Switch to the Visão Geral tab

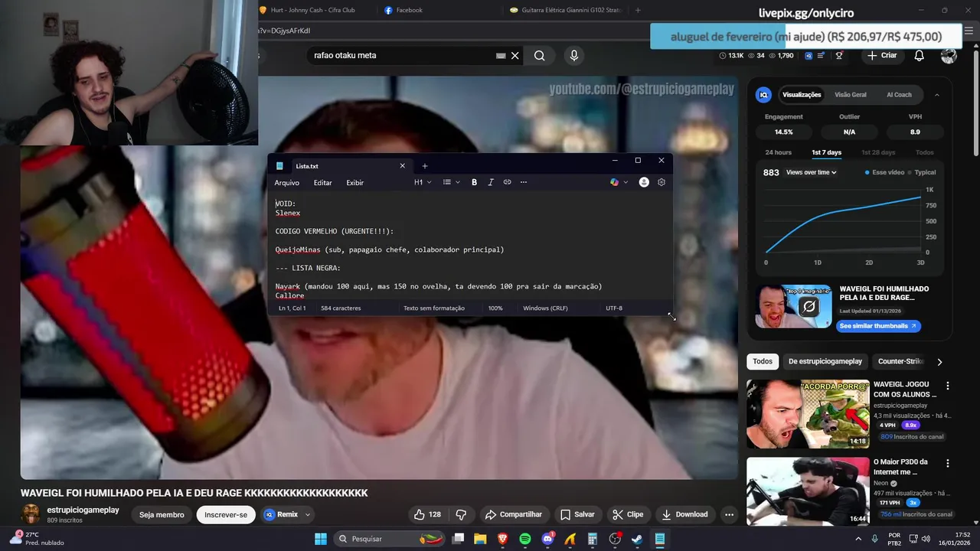[851, 95]
